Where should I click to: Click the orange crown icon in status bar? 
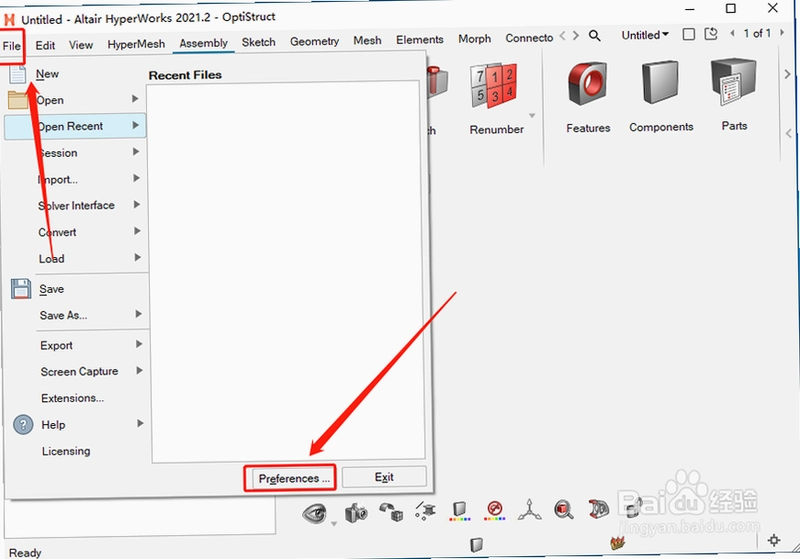tap(617, 543)
